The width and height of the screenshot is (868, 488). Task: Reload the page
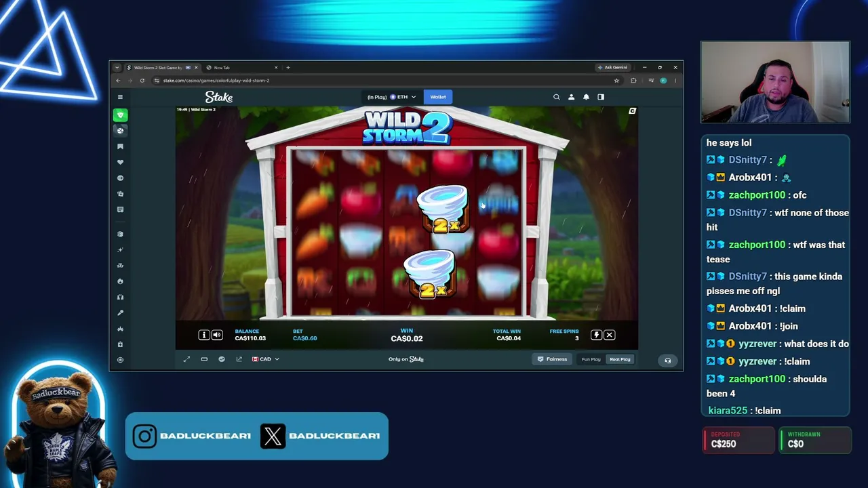(142, 81)
